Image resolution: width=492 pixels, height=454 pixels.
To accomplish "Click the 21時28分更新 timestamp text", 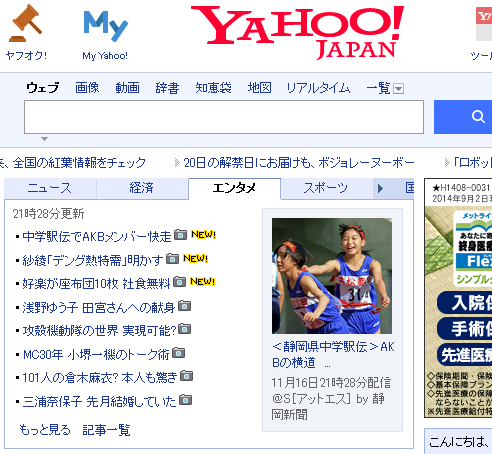I will (48, 214).
